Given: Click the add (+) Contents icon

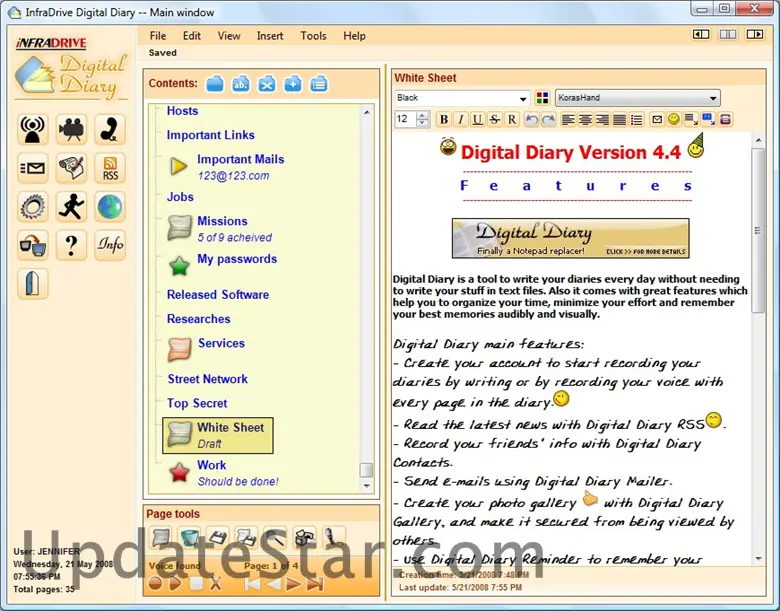Looking at the screenshot, I should pyautogui.click(x=292, y=84).
